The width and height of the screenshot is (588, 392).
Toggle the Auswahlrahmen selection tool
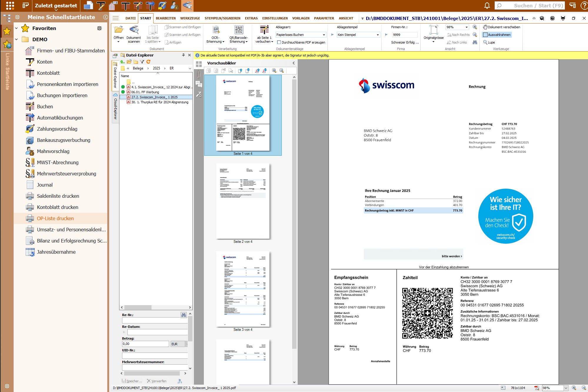pos(497,35)
